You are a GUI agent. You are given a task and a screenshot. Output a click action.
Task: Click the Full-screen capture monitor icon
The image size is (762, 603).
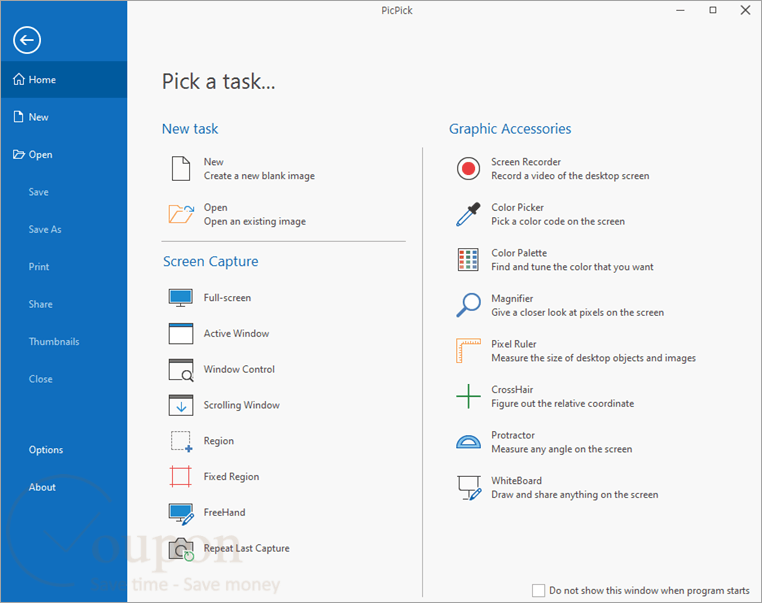tap(181, 298)
